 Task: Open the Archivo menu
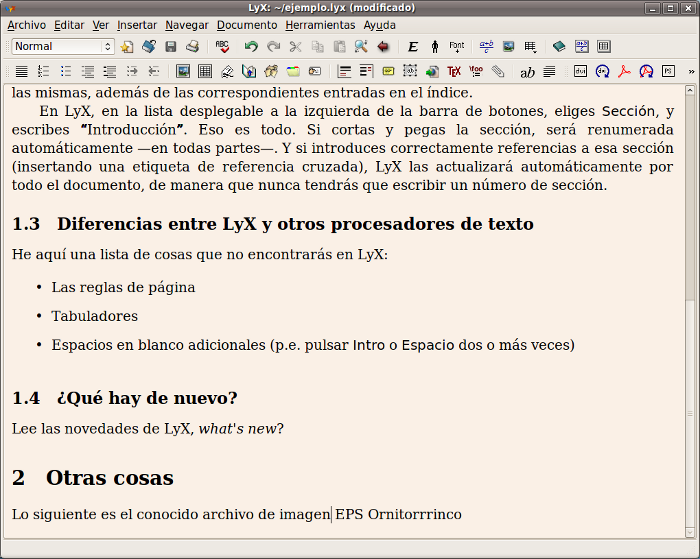27,25
